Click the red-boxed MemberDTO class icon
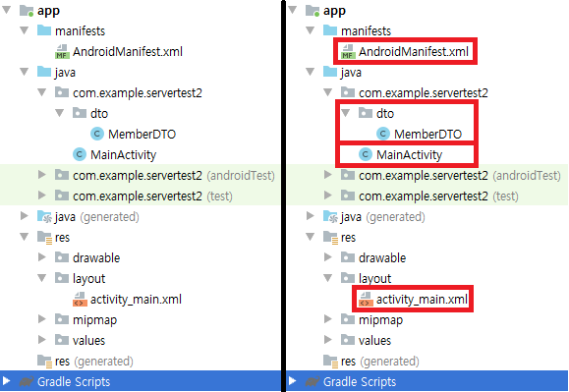The image size is (569, 392). click(x=383, y=134)
